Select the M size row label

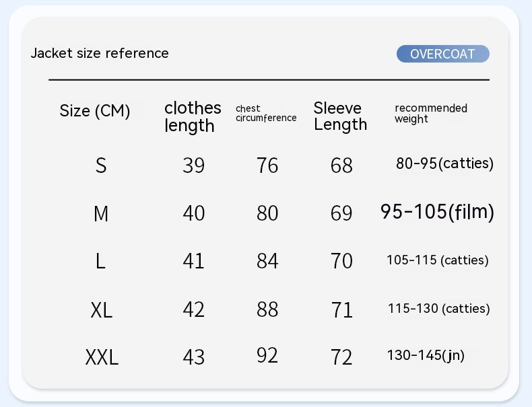point(101,214)
